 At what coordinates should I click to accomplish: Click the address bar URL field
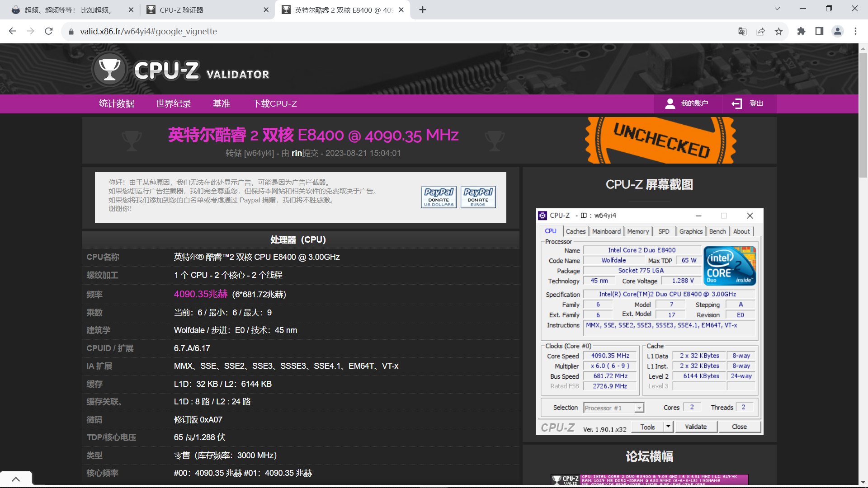coord(402,31)
